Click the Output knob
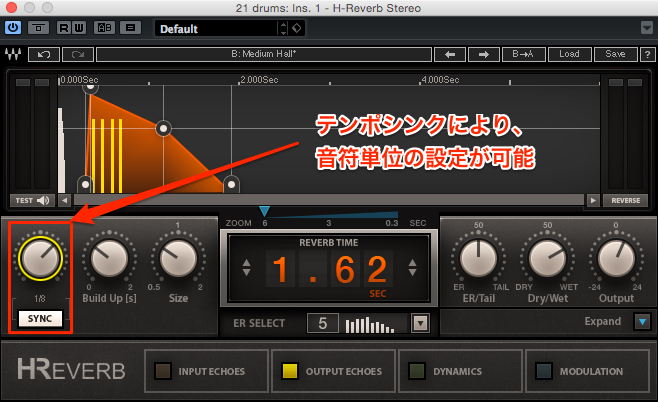Viewport: 658px width, 402px height. (x=616, y=258)
